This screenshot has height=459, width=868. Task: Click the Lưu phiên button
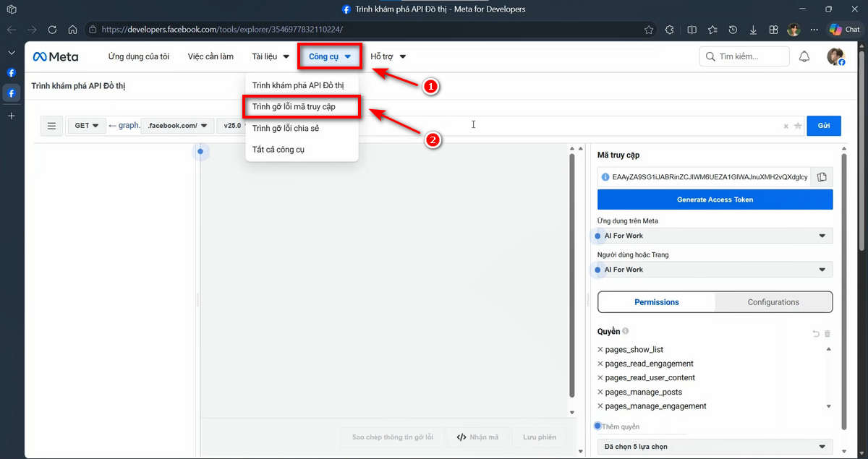click(x=540, y=437)
